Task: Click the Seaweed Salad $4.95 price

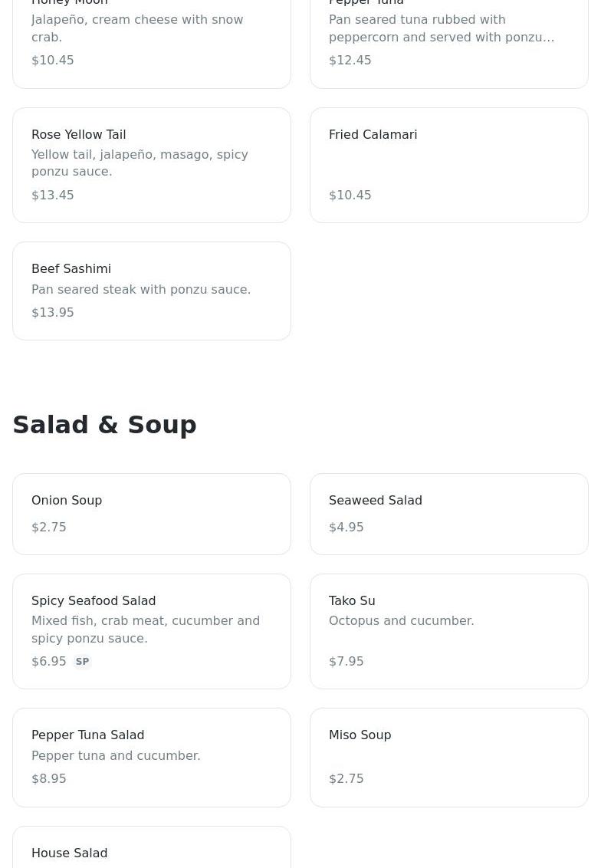Action: tap(346, 528)
